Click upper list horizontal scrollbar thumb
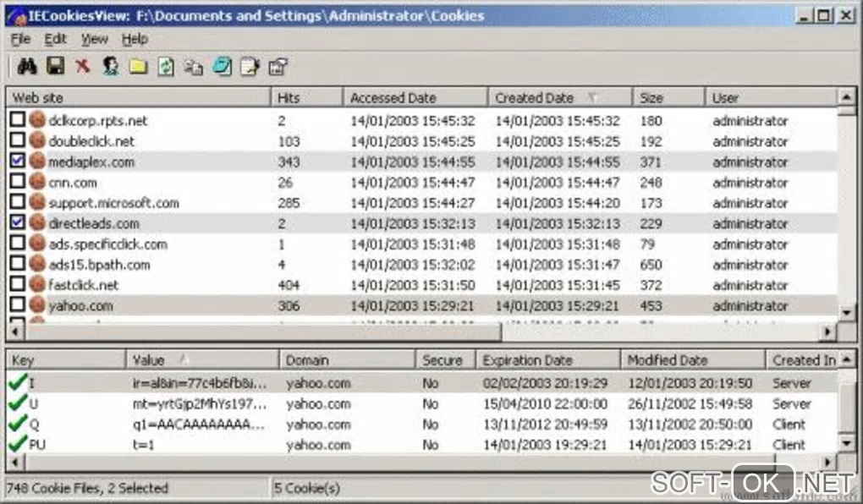The height and width of the screenshot is (504, 863). (x=263, y=331)
